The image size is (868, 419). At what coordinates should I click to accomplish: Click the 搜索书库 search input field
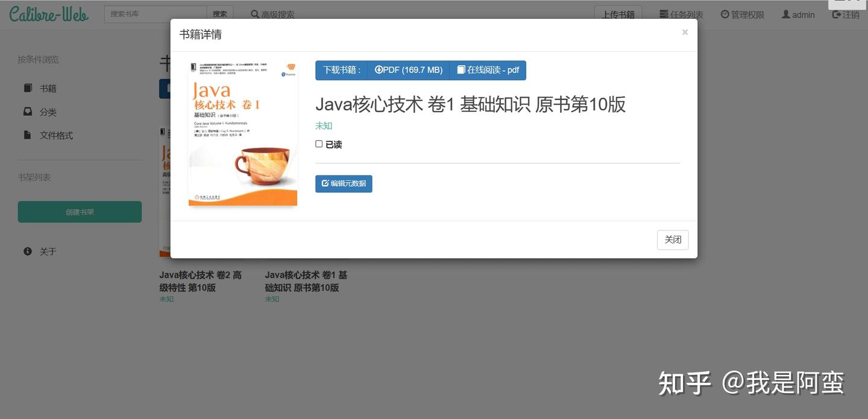coord(154,13)
